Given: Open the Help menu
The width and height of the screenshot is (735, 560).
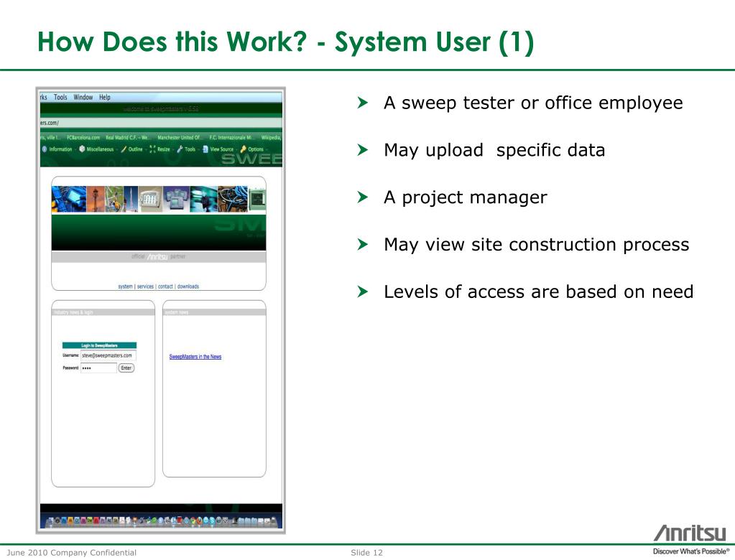Looking at the screenshot, I should (x=104, y=98).
